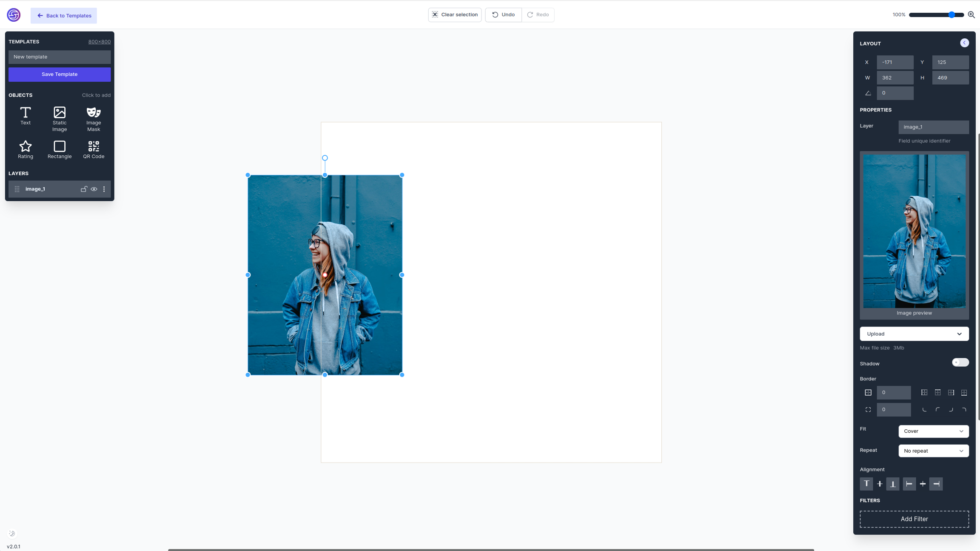The height and width of the screenshot is (551, 980).
Task: Click the zoom magnifier icon
Action: (971, 15)
